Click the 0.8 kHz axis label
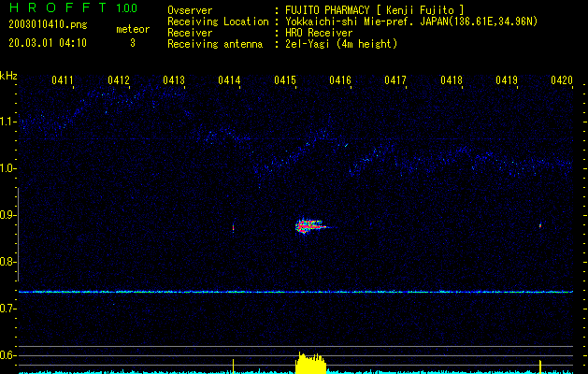Viewport: 588px width, 374px height. click(8, 262)
